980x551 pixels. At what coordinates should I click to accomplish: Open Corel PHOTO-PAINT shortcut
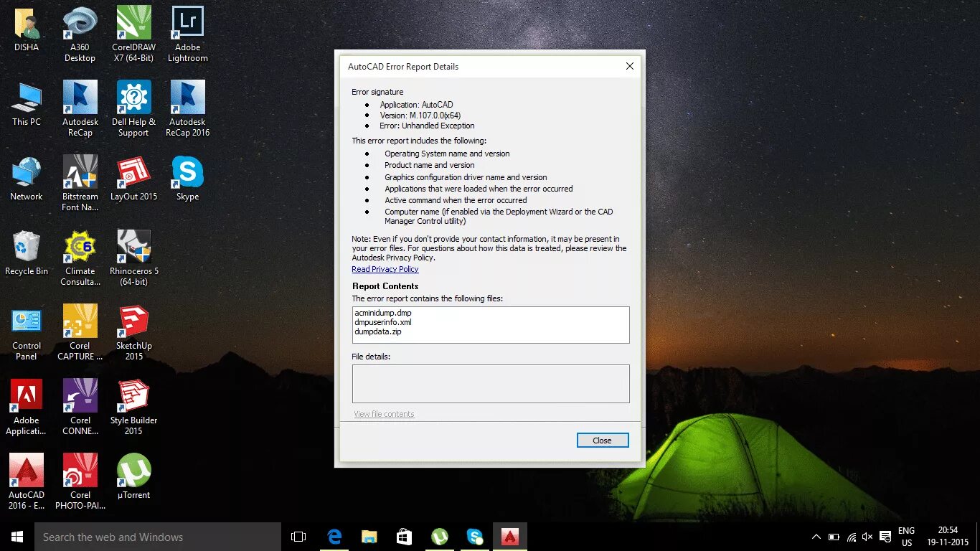click(x=80, y=481)
